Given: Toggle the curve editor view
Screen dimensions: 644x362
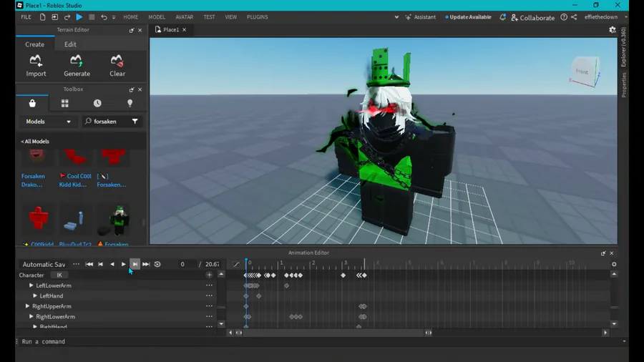Looking at the screenshot, I should tap(236, 264).
